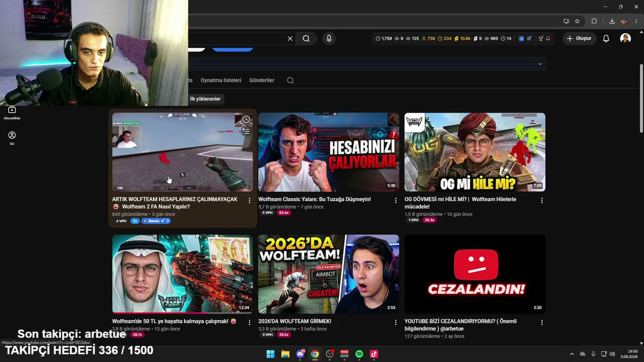Image resolution: width=644 pixels, height=362 pixels.
Task: Click the extension alert icon with red dot
Action: point(548,39)
